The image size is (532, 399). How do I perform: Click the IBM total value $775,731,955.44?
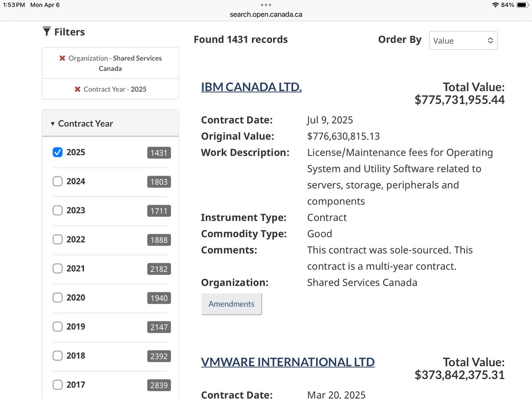460,100
